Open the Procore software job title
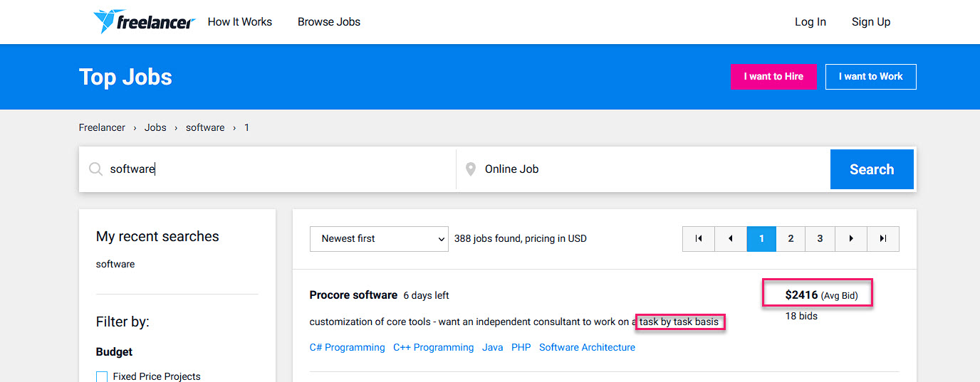This screenshot has width=980, height=382. [x=353, y=295]
